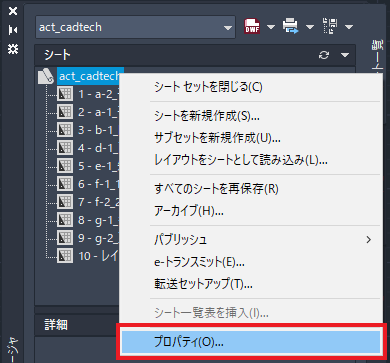The image size is (390, 363).
Task: Select sheet 3 - b-1 icon
Action: [x=65, y=130]
